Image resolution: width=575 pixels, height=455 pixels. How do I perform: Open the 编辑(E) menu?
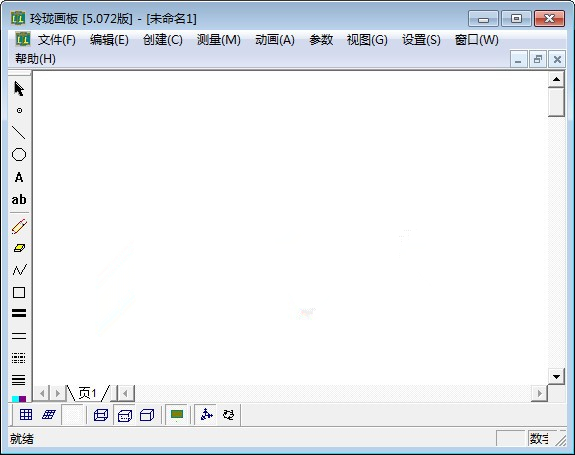point(109,40)
